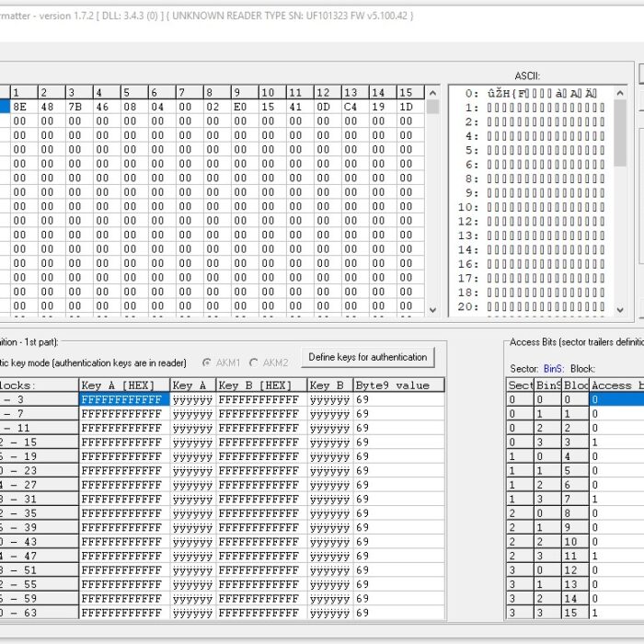Select hex cell with value 0D
The width and height of the screenshot is (644, 644).
coord(327,107)
